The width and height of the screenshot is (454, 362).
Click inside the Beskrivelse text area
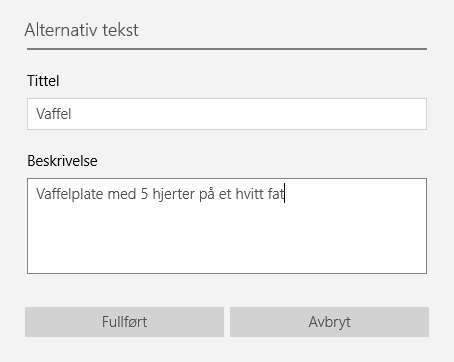[x=227, y=226]
